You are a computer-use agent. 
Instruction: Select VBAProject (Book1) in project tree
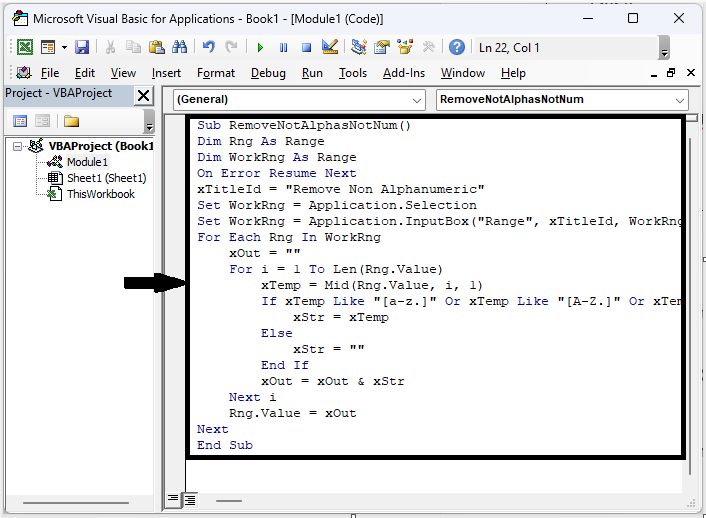[x=101, y=146]
